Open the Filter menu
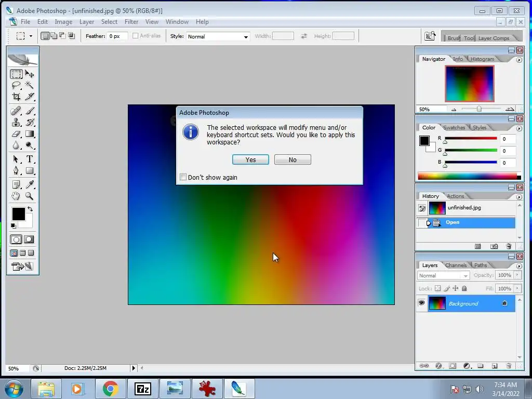Screen dimensions: 532x399 131,22
